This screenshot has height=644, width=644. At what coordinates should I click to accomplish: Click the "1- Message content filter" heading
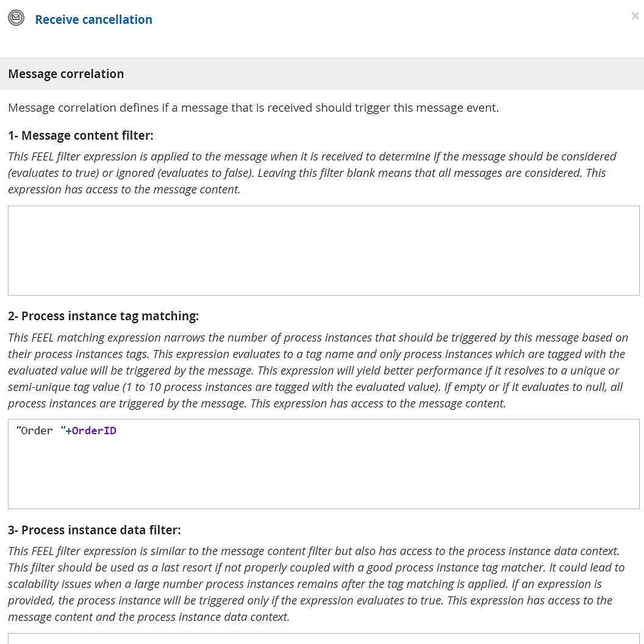click(80, 135)
